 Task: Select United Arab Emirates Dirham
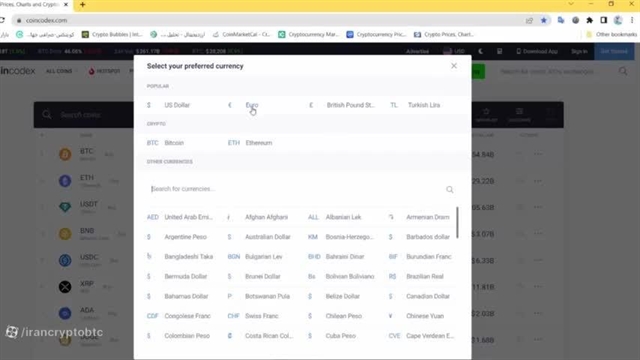click(188, 217)
